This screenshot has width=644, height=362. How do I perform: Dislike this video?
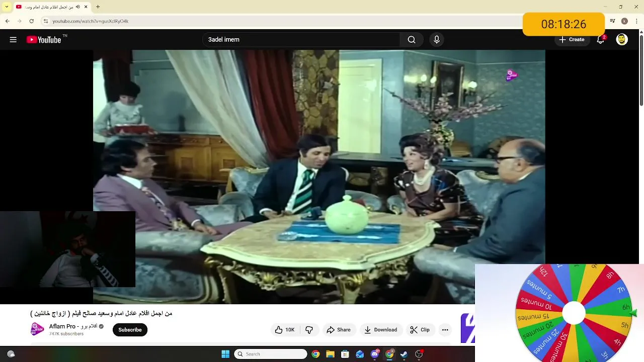coord(309,330)
